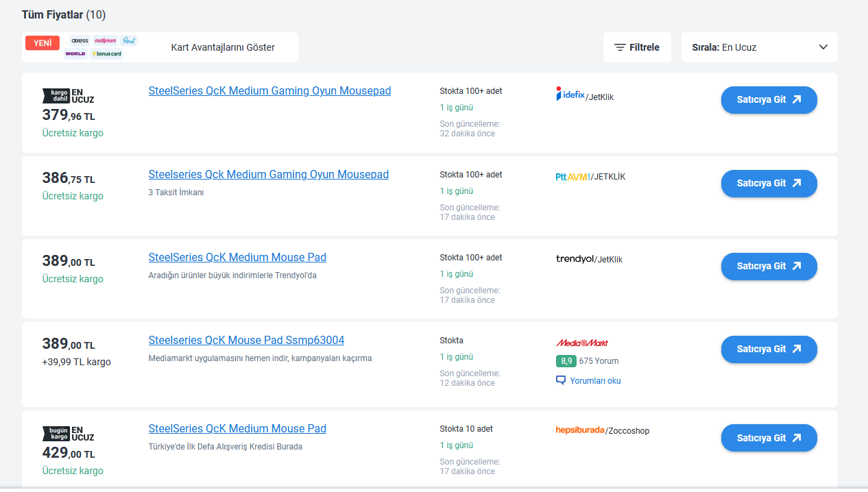Click the trendyol seller logo

(575, 259)
